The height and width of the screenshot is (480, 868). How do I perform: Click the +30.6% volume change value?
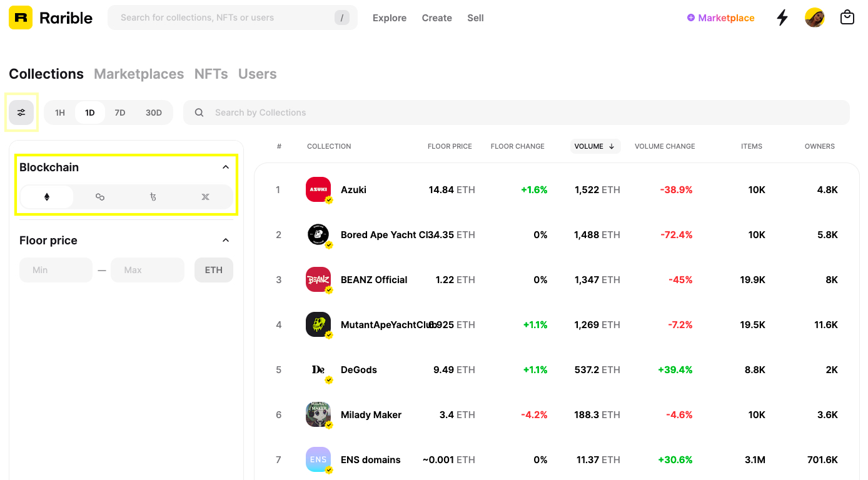pos(675,459)
